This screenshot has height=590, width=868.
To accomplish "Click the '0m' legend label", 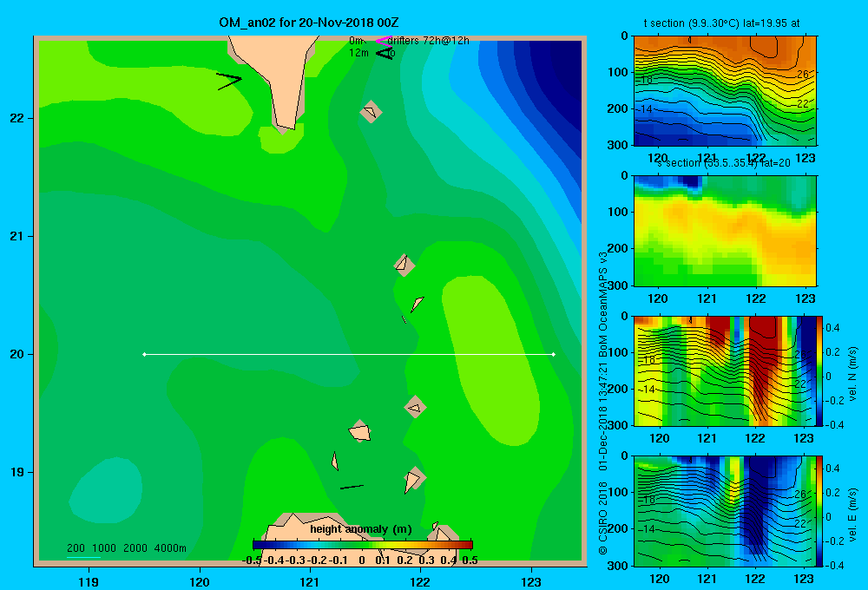I will click(x=356, y=41).
